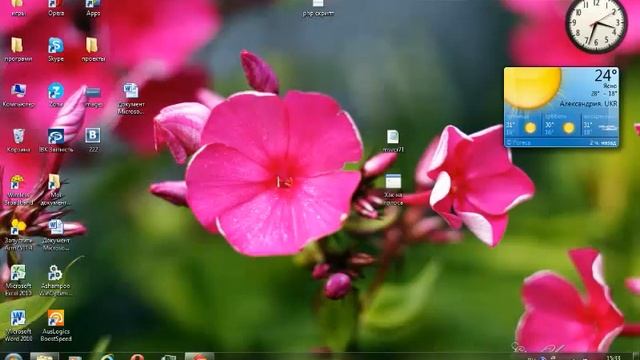640x360 pixels.
Task: Launch Microsoft Excel 2010 shortcut
Action: 18,280
